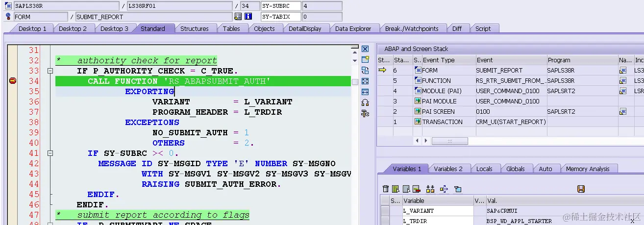Click the SUBMIT_REPORT event name field
Screen dimensions: 644x225
[x=154, y=17]
